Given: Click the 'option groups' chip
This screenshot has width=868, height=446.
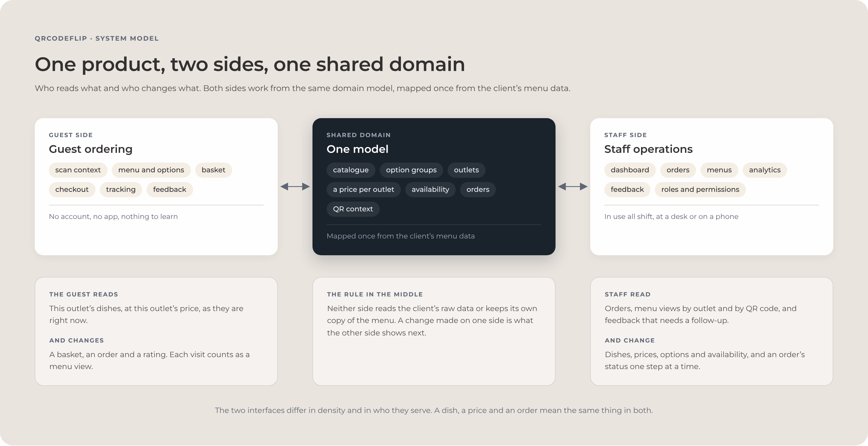Looking at the screenshot, I should [x=411, y=170].
